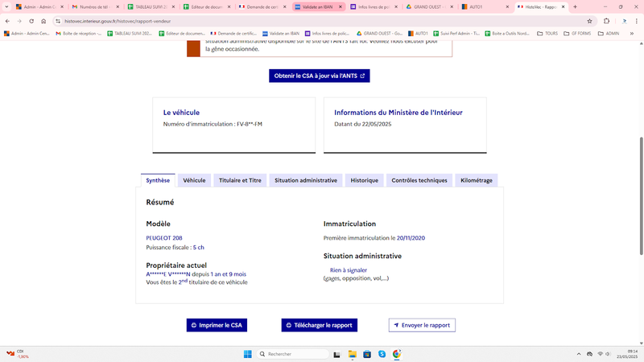Close the Validate an IBAN tab
644x362 pixels.
point(340,7)
